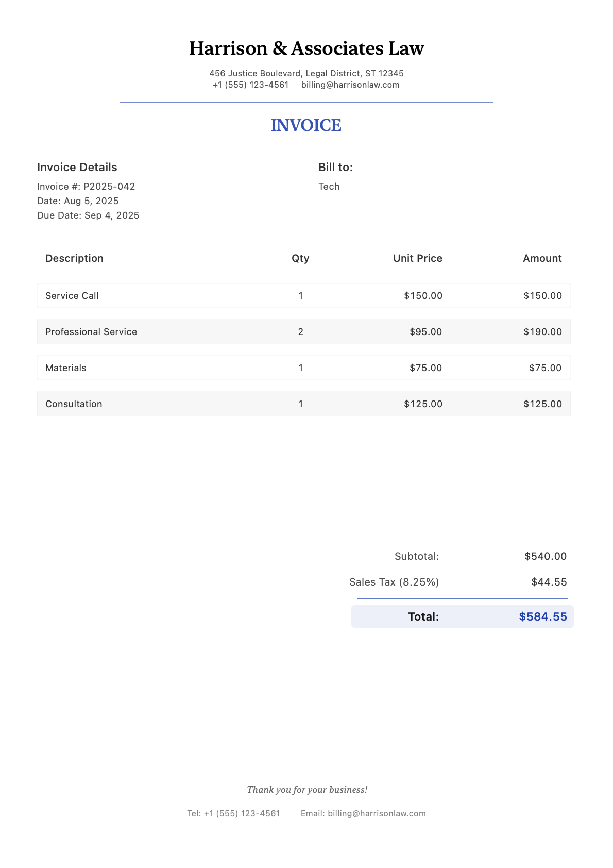Click the $150.00 unit price for Service Call
This screenshot has width=613, height=868.
pos(423,296)
